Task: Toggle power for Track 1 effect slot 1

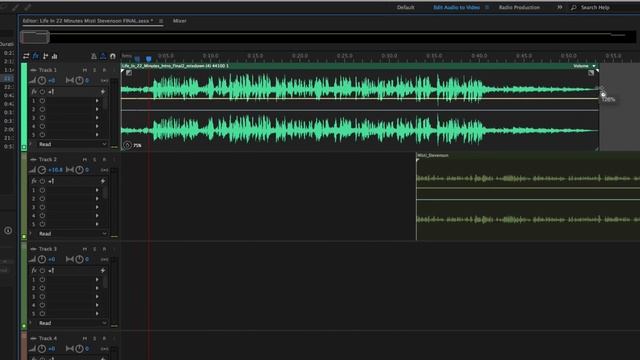Action: (x=42, y=101)
